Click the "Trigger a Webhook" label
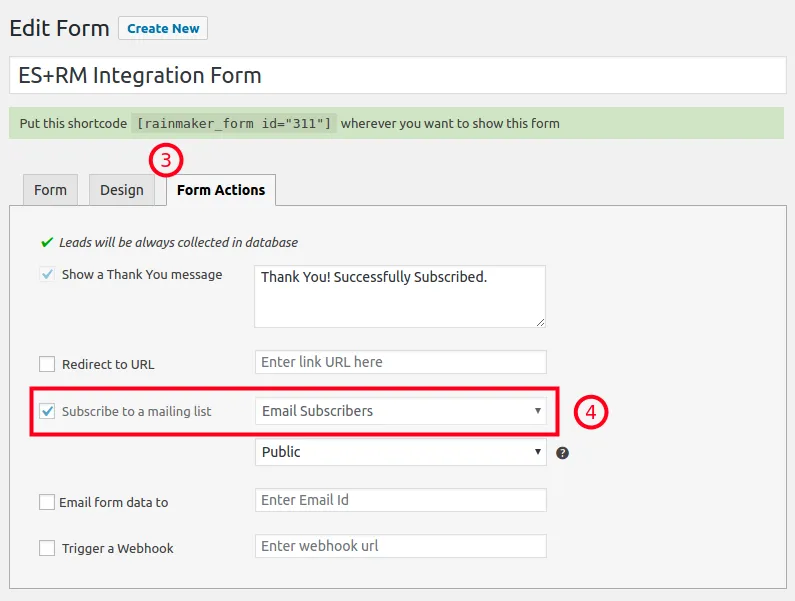This screenshot has height=601, width=795. pyautogui.click(x=118, y=548)
